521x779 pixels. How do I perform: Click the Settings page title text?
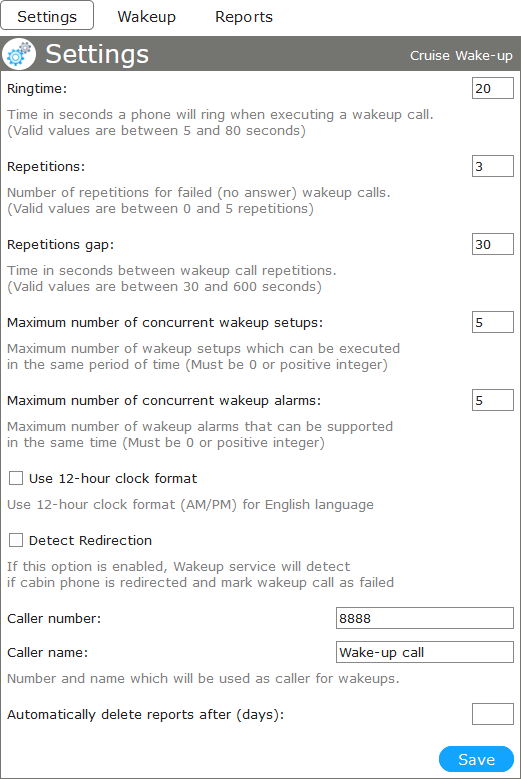pyautogui.click(x=97, y=54)
